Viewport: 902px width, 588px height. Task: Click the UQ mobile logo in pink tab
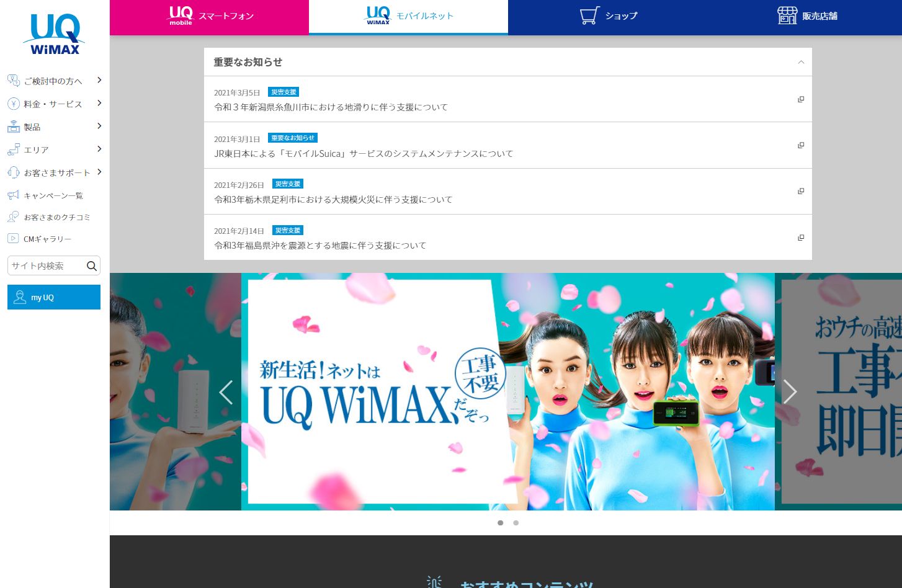[x=181, y=16]
